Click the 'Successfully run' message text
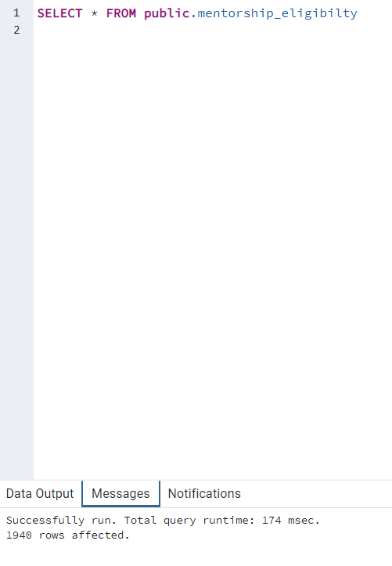This screenshot has width=392, height=566. click(x=61, y=520)
